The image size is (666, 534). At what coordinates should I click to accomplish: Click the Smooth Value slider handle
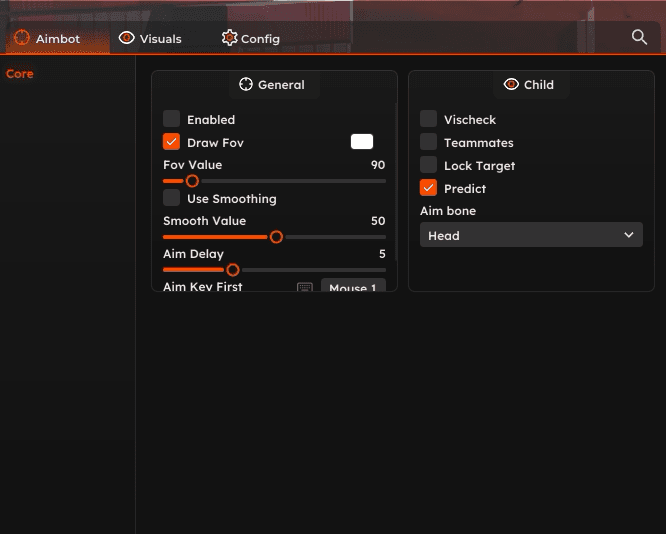[x=276, y=237]
